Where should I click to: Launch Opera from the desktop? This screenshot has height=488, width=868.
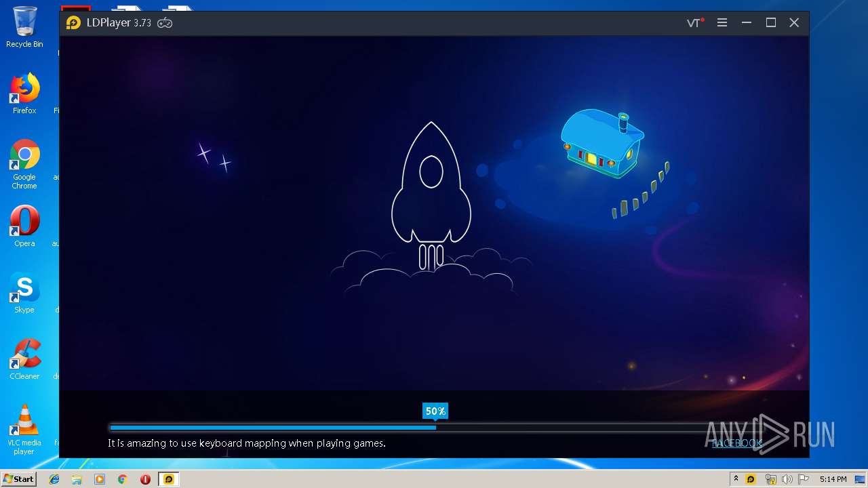click(x=24, y=226)
